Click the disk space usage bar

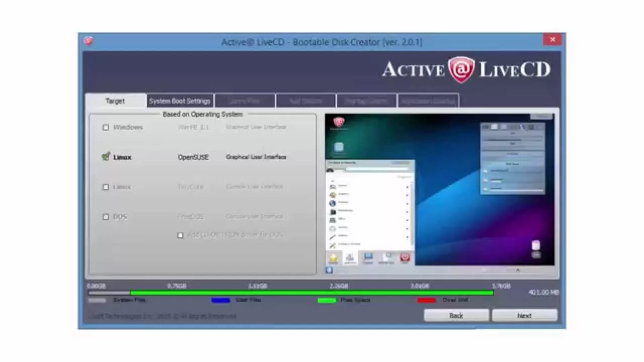coord(291,293)
